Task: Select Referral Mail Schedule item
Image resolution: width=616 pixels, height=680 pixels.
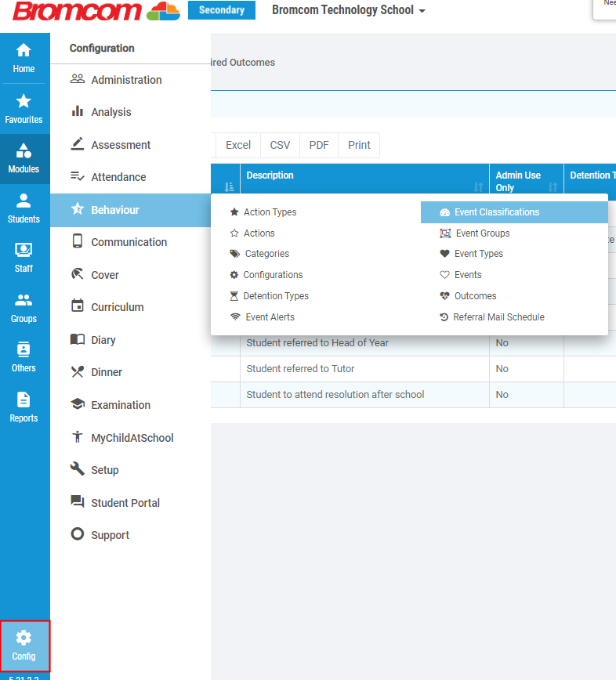Action: coord(492,317)
